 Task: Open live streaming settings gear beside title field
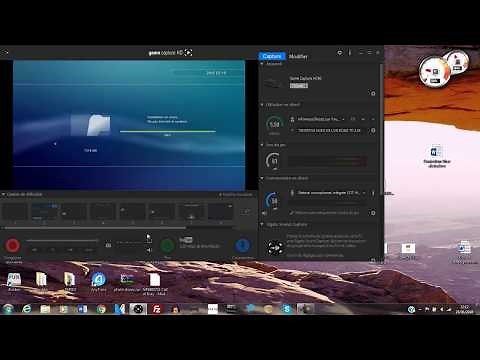tap(373, 130)
